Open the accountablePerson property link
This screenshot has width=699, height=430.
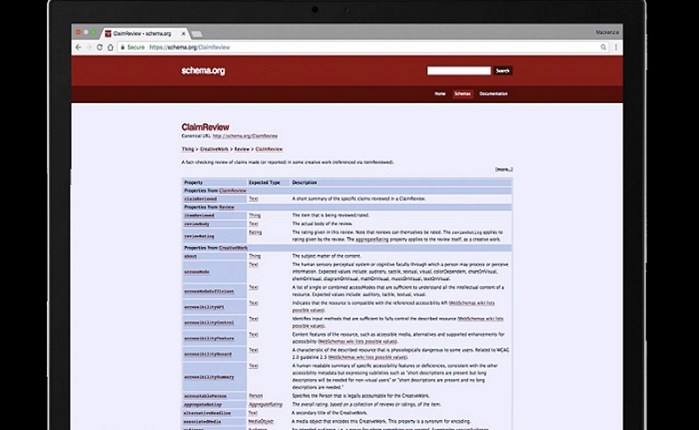coord(205,396)
